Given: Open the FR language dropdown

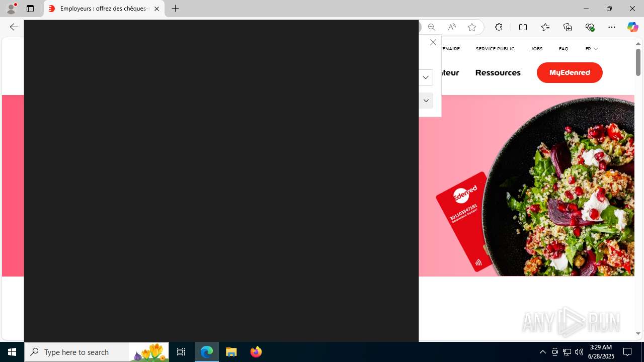Looking at the screenshot, I should pyautogui.click(x=592, y=49).
